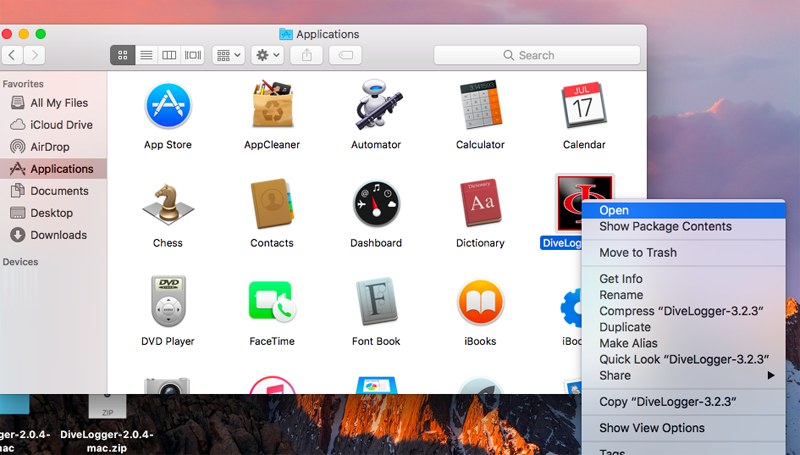Select All My Files in sidebar
The width and height of the screenshot is (800, 455).
click(x=53, y=103)
